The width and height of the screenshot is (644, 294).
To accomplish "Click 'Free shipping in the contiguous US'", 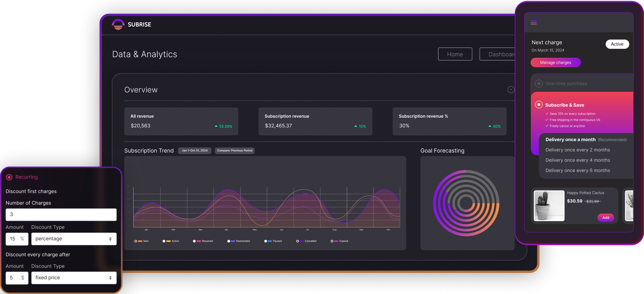I will pos(575,120).
